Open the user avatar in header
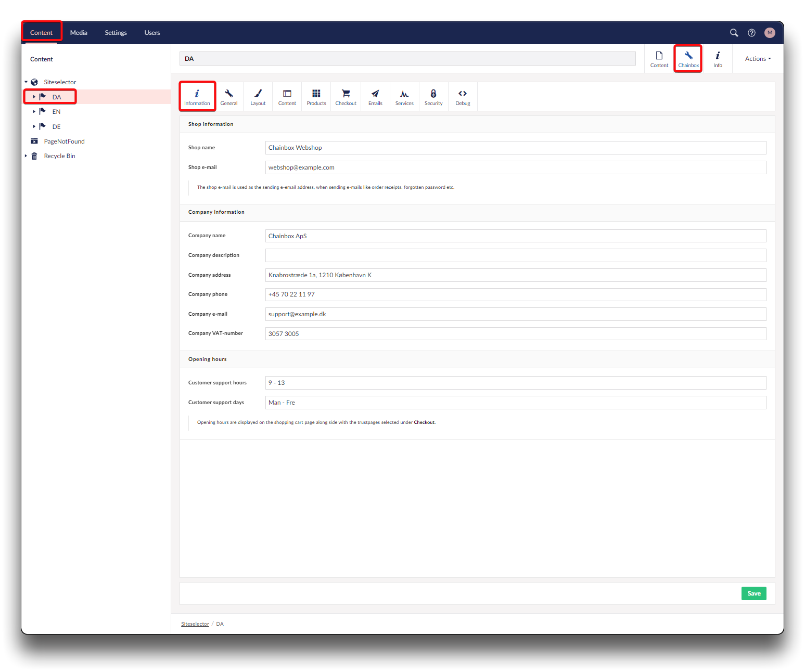805x672 pixels. pos(770,33)
